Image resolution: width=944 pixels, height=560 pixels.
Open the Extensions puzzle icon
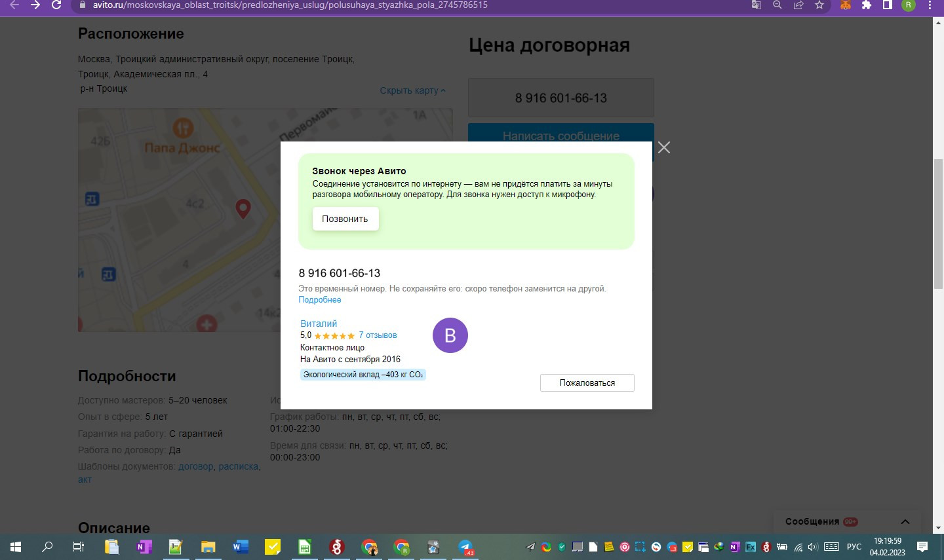[x=867, y=5]
